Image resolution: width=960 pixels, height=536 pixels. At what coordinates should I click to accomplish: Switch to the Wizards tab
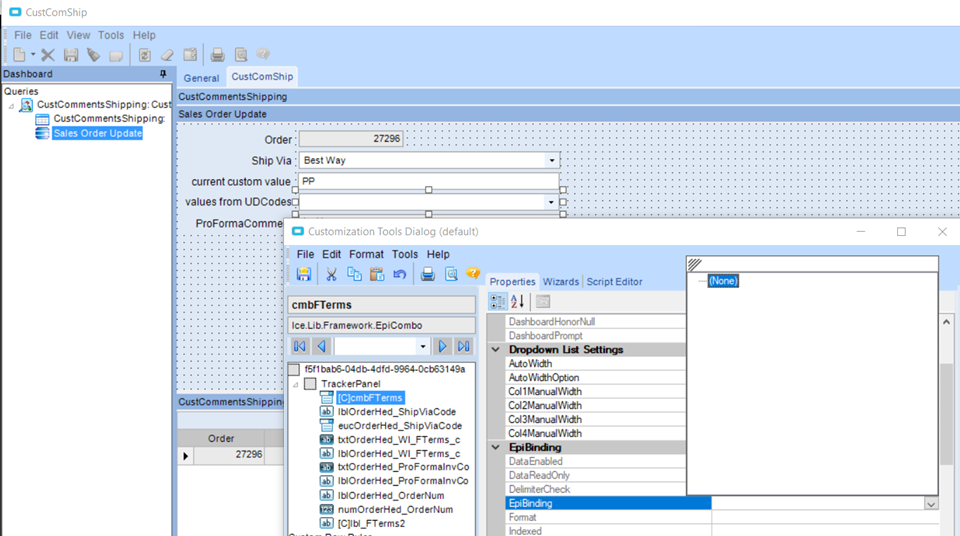pos(560,282)
